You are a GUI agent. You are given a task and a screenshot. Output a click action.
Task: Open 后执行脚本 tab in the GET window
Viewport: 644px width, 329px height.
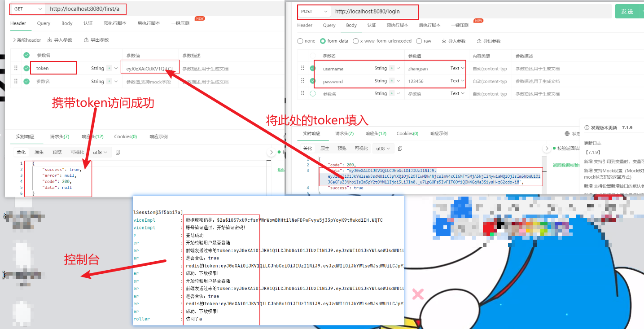tap(149, 23)
